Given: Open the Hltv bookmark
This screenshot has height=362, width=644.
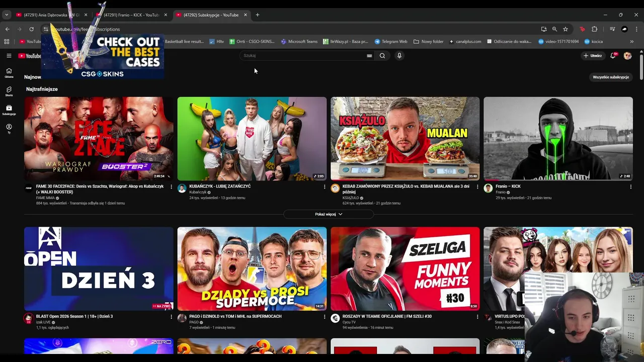Looking at the screenshot, I should click(217, 42).
